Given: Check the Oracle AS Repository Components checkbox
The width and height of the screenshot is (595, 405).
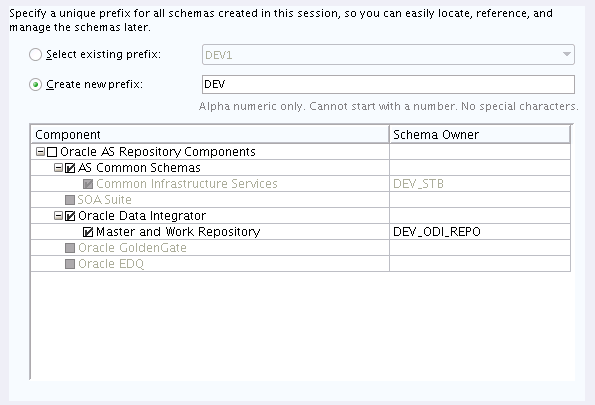Looking at the screenshot, I should [52, 152].
